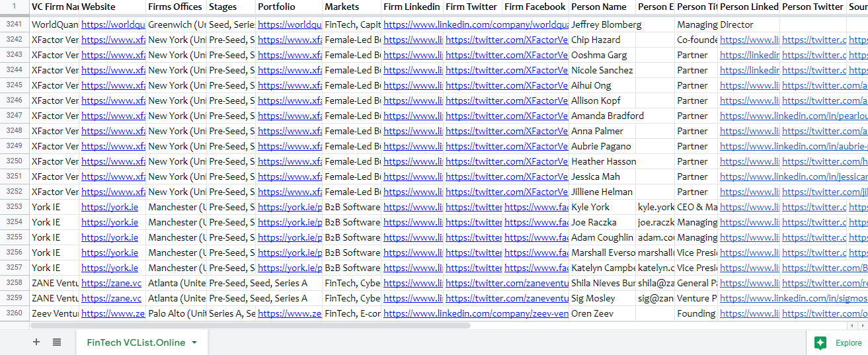Open XFactor Twitter link in Chip Hazard row
Image resolution: width=868 pixels, height=355 pixels.
pyautogui.click(x=506, y=40)
